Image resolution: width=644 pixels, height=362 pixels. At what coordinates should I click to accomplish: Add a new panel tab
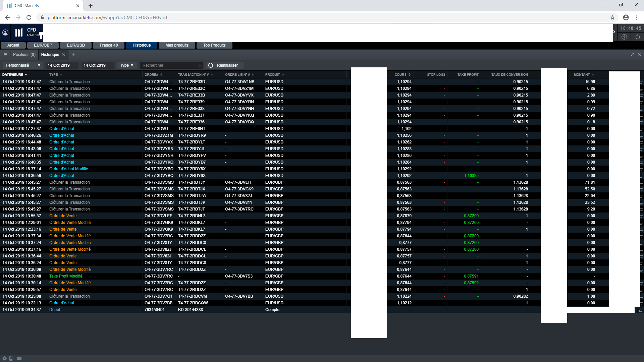point(73,55)
